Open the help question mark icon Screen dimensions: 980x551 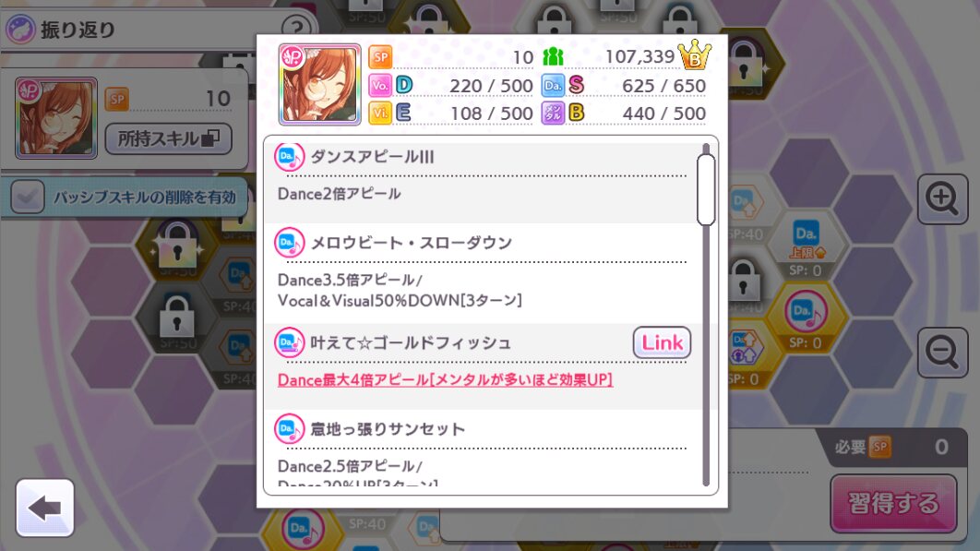[x=296, y=28]
